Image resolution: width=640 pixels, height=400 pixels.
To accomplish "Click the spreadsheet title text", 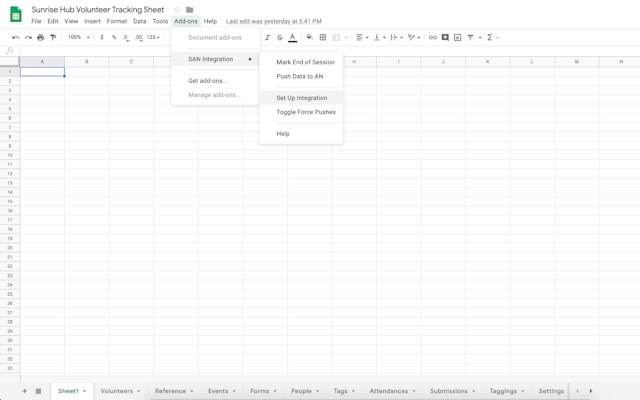I will click(x=98, y=9).
